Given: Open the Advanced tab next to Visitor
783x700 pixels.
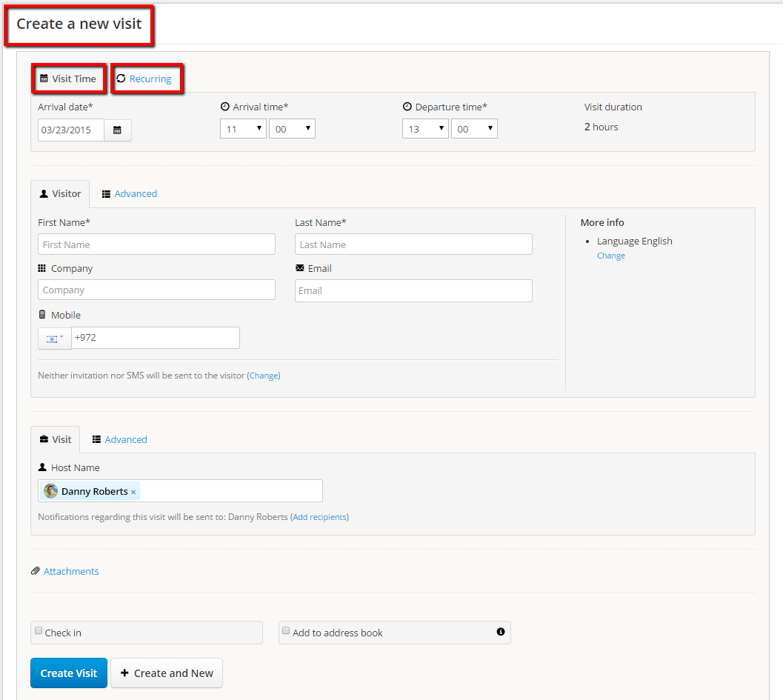Looking at the screenshot, I should [135, 193].
